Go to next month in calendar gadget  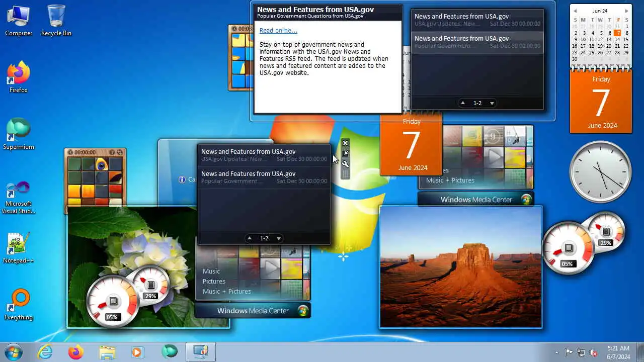627,11
